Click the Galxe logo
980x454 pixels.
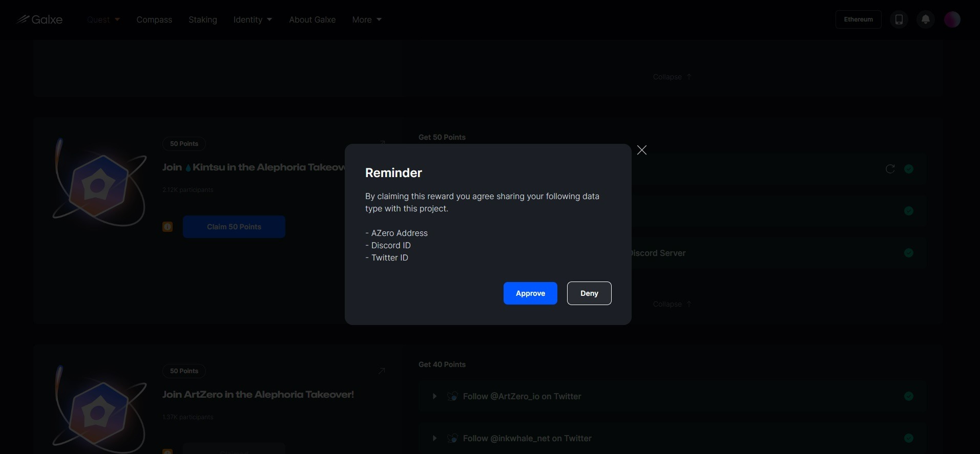coord(39,19)
